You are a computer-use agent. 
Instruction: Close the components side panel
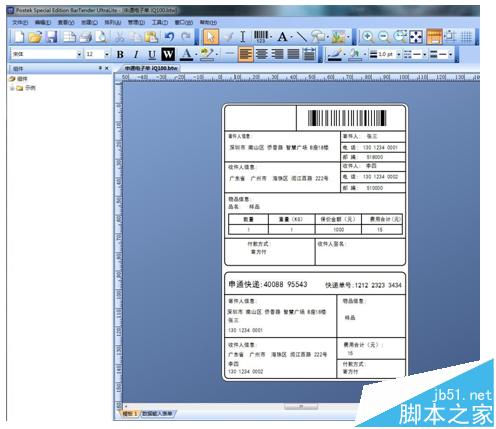pyautogui.click(x=107, y=68)
